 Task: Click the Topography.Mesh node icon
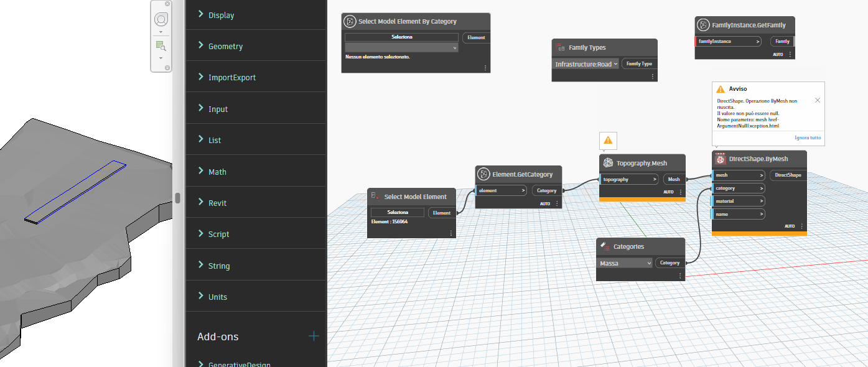[x=608, y=162]
